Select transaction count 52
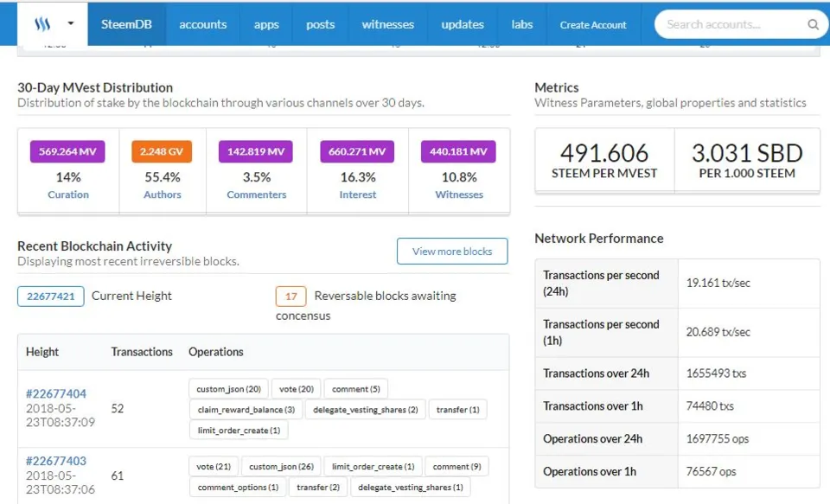Image resolution: width=830 pixels, height=504 pixels. pos(117,409)
